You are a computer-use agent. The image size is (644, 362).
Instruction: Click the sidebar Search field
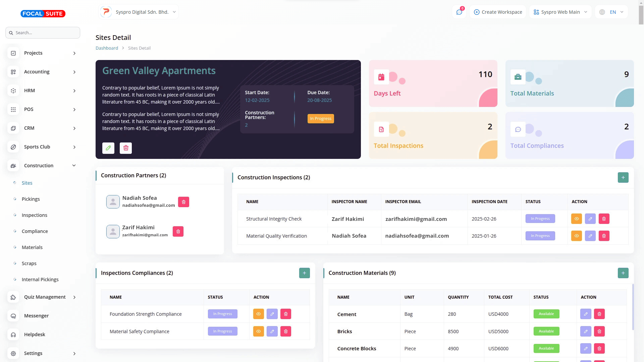(x=43, y=33)
